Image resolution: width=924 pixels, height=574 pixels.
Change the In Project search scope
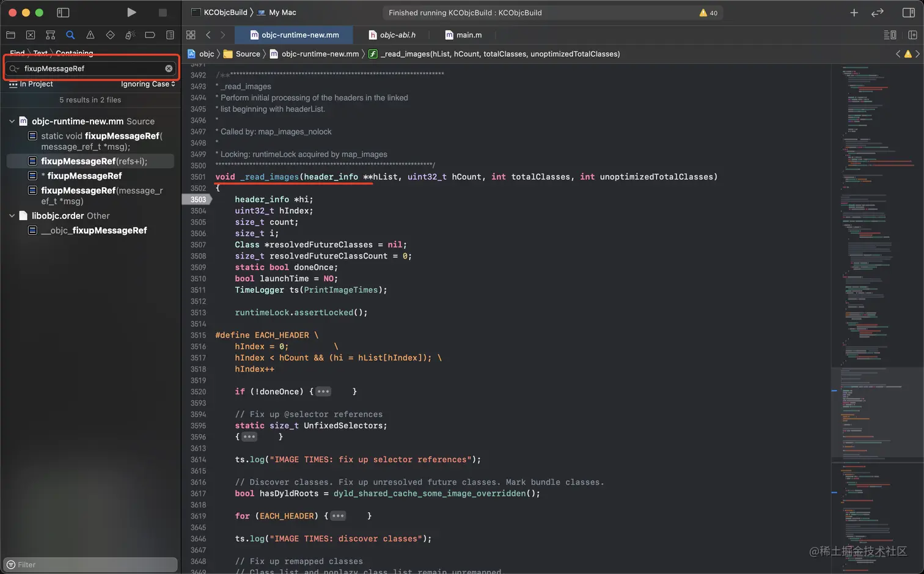click(31, 84)
